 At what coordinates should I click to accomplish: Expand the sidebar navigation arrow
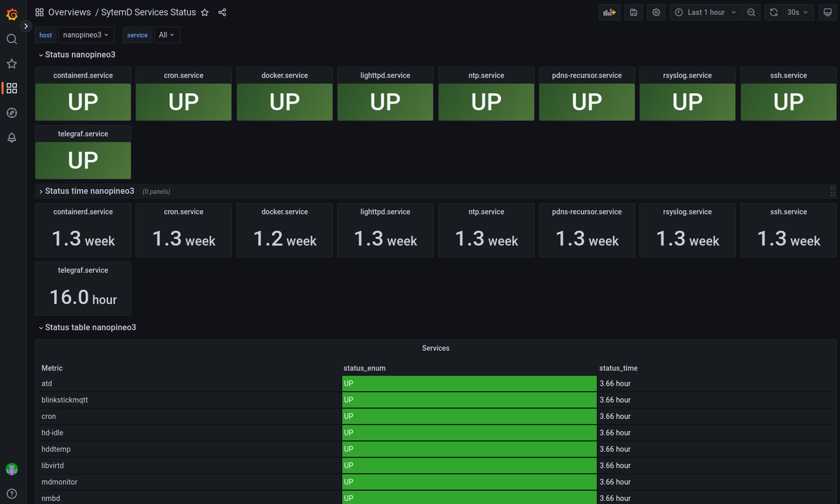tap(26, 26)
